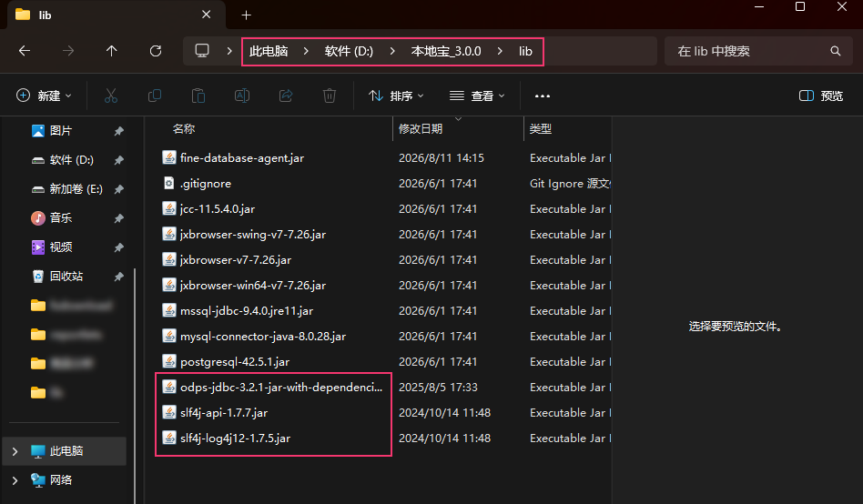
Task: Expand chevron before lib in the address bar
Action: (x=500, y=51)
